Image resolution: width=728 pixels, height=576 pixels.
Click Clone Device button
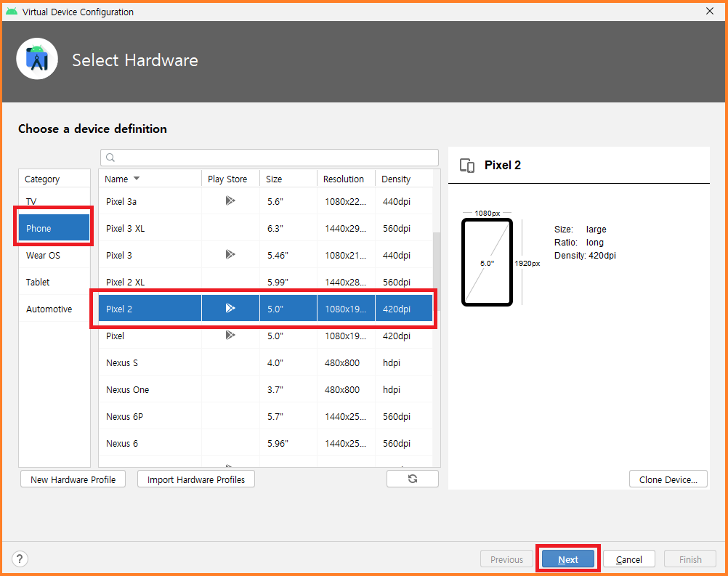[x=668, y=479]
